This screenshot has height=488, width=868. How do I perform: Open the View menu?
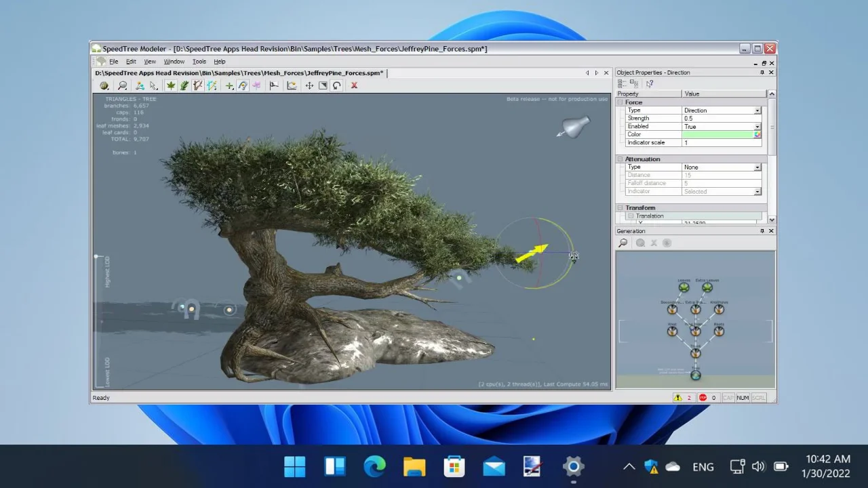tap(150, 62)
